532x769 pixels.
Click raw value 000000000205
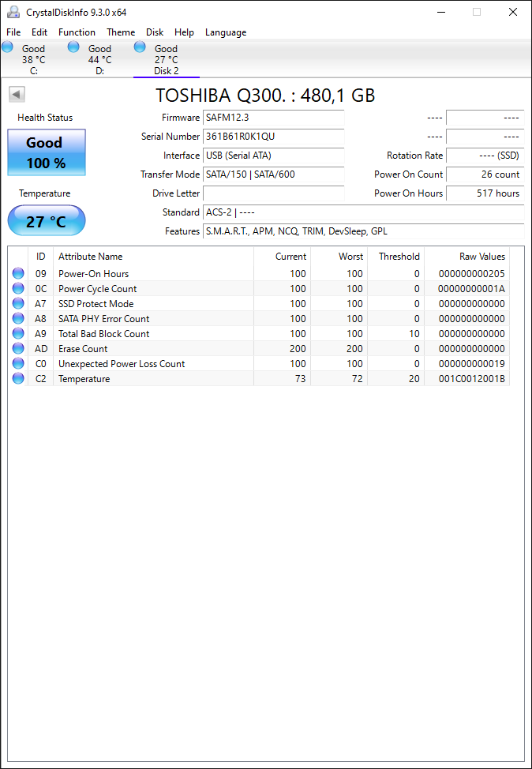click(x=472, y=274)
